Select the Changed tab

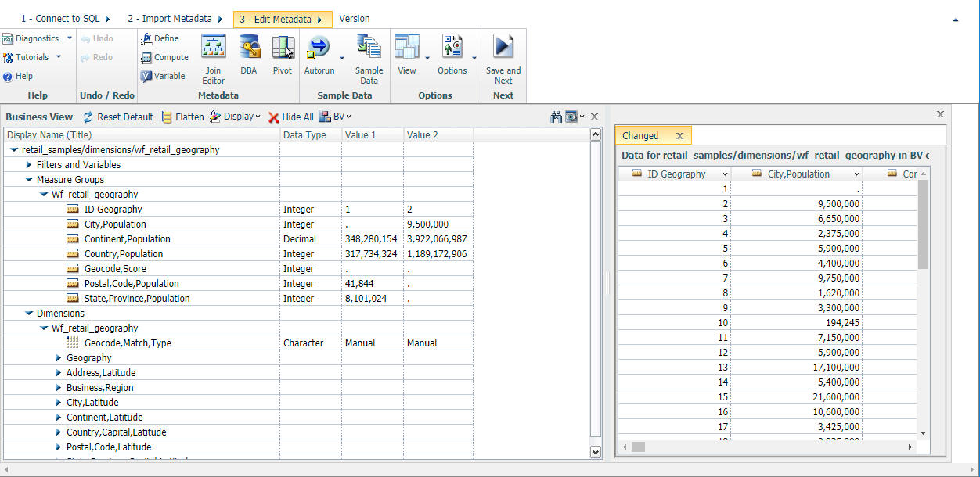[654, 135]
